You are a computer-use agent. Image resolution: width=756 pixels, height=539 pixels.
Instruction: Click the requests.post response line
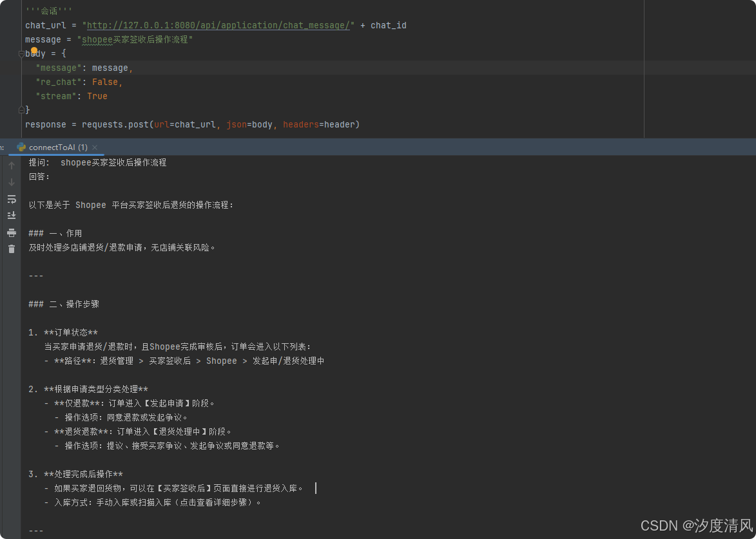(192, 125)
